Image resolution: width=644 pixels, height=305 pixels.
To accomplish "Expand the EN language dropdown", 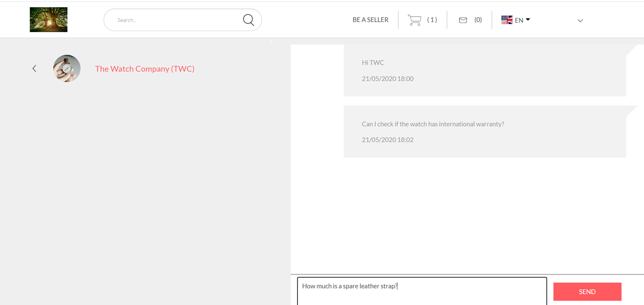I will pyautogui.click(x=523, y=20).
